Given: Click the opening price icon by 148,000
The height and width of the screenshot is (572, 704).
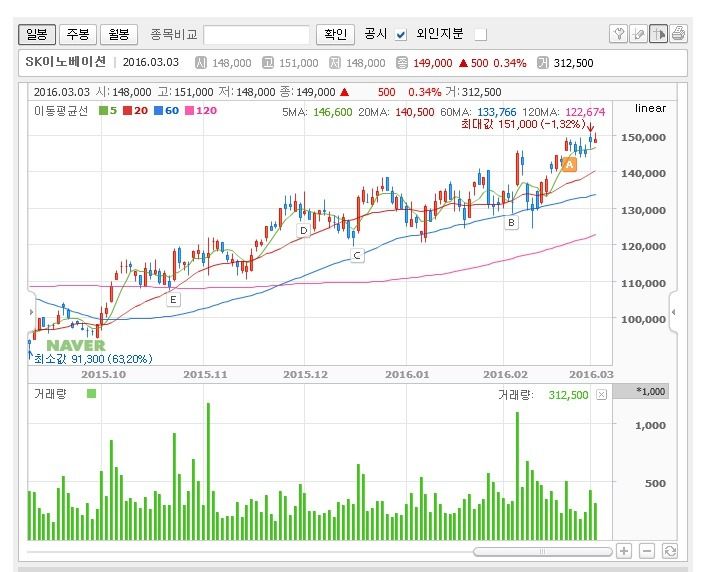Looking at the screenshot, I should click(201, 63).
